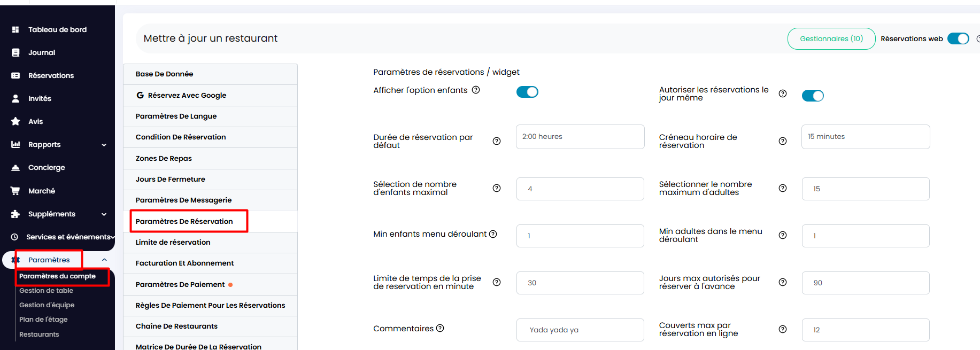This screenshot has height=350, width=980.
Task: Open the Durée de réservation par défaut dropdown
Action: point(580,137)
